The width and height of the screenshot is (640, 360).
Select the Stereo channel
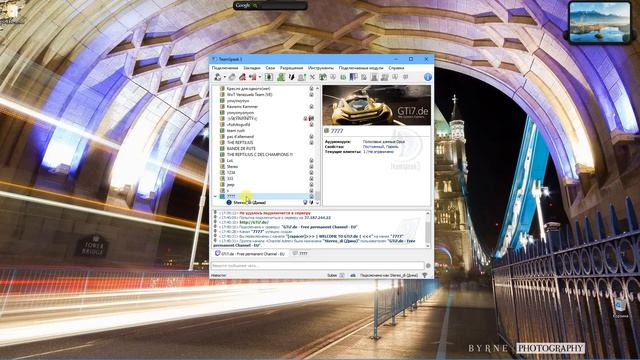tap(232, 167)
